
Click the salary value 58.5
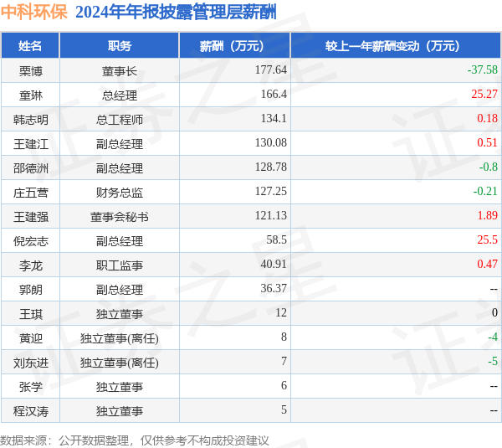[277, 240]
